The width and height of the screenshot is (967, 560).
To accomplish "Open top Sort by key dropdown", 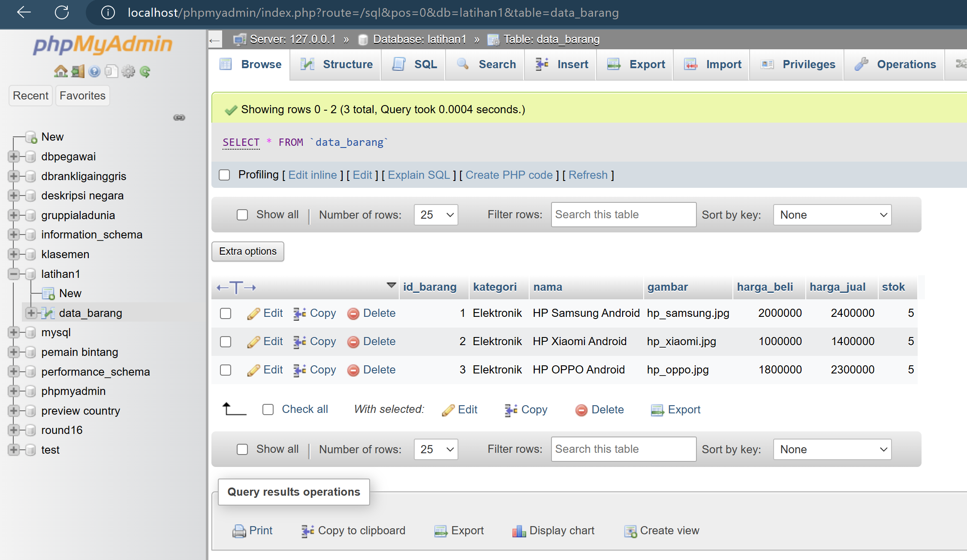I will tap(832, 215).
